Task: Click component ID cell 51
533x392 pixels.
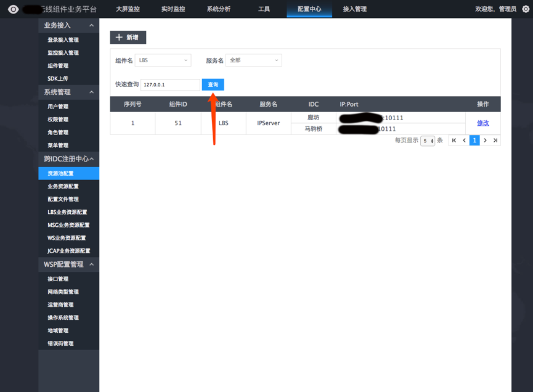Action: coord(178,123)
